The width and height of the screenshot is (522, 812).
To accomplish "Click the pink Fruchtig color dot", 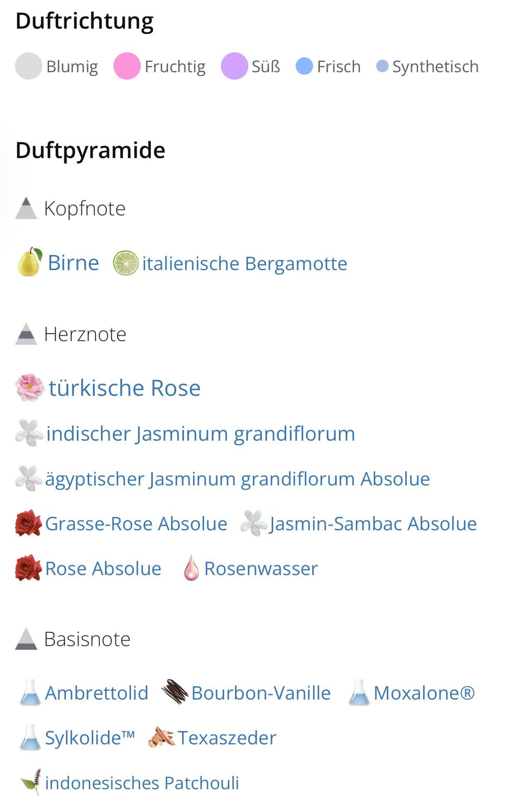I will pos(127,66).
